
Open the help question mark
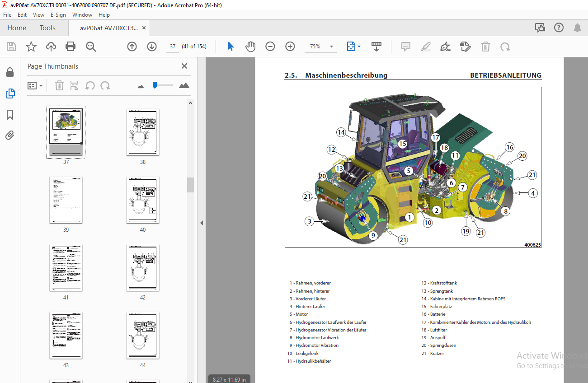(559, 28)
